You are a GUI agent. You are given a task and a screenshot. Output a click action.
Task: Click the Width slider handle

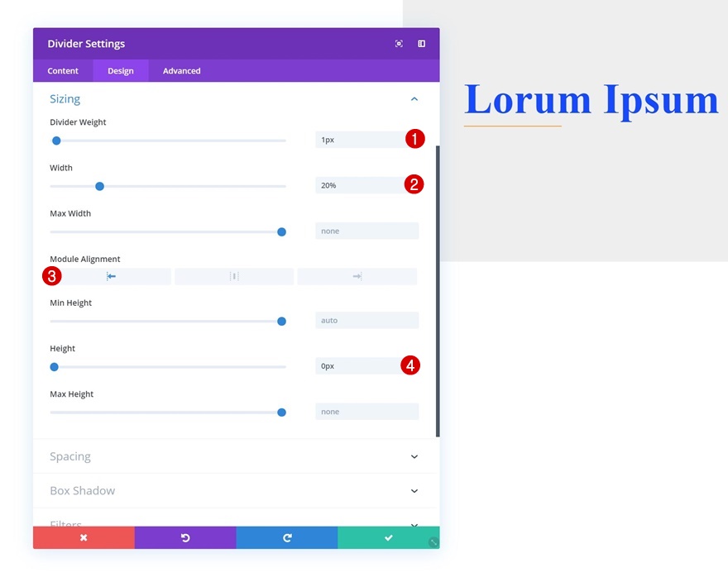tap(99, 187)
